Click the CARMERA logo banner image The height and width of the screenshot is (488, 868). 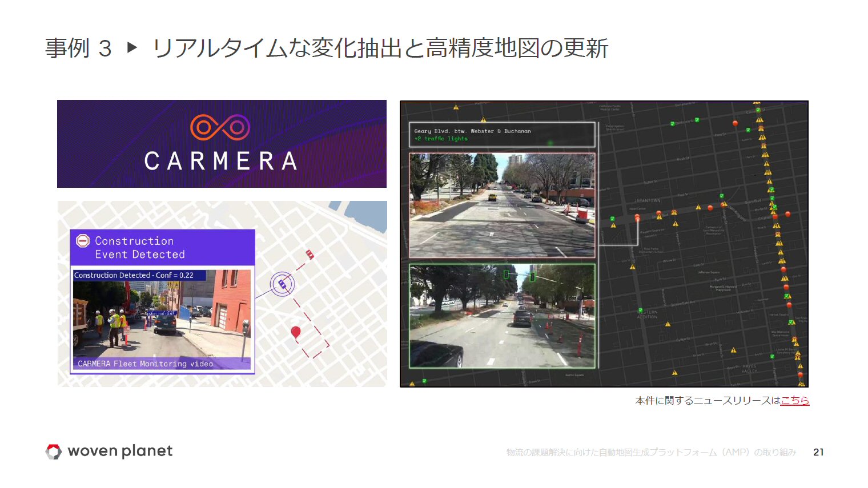[222, 144]
